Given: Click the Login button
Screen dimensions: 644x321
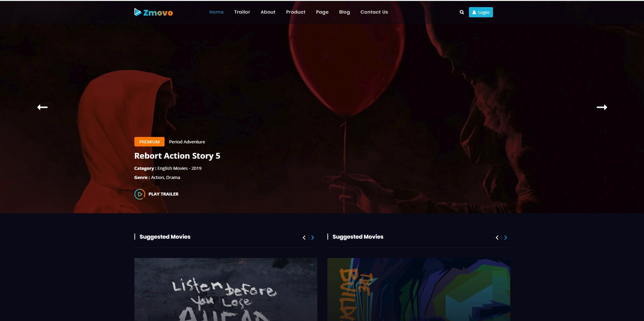Looking at the screenshot, I should point(481,12).
